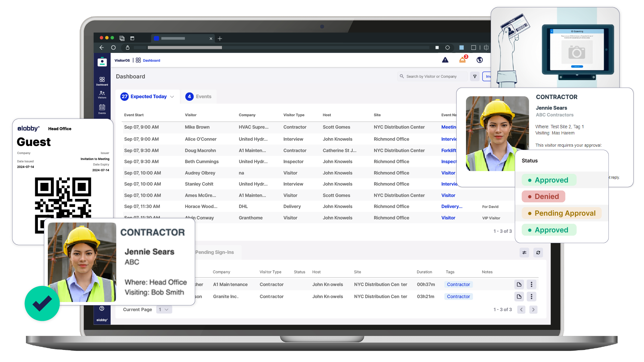This screenshot has width=644, height=362.
Task: Click the globe language icon
Action: coord(479,60)
